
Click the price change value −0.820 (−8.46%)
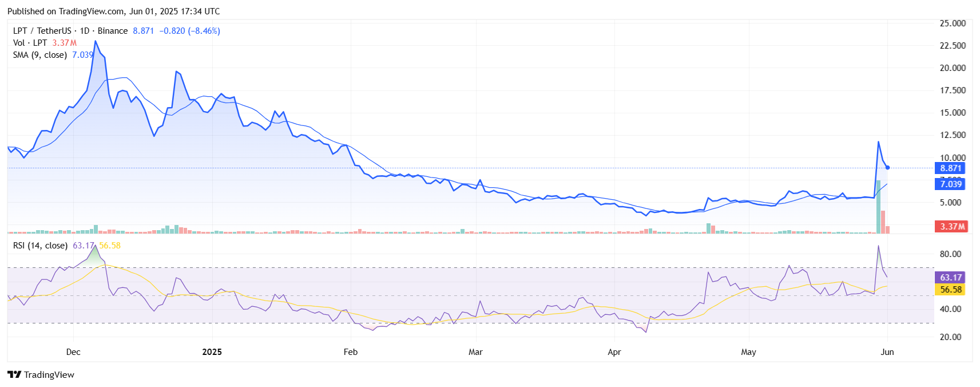click(189, 31)
